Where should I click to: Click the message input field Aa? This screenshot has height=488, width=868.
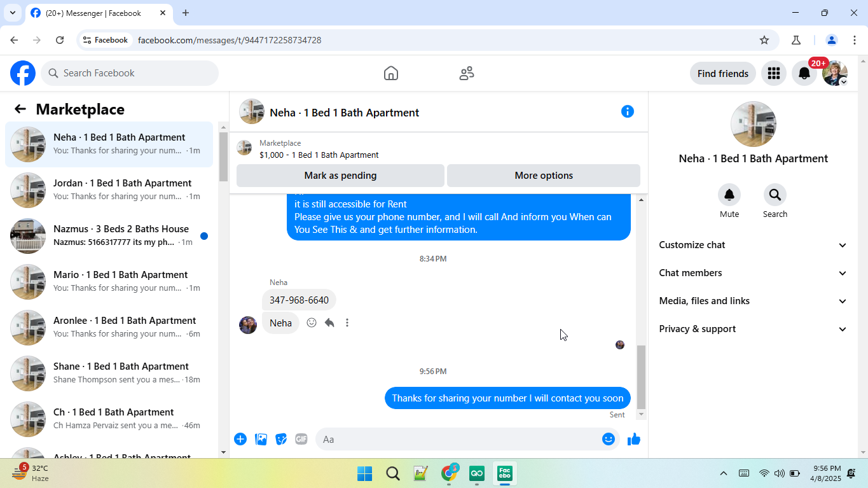tap(467, 439)
